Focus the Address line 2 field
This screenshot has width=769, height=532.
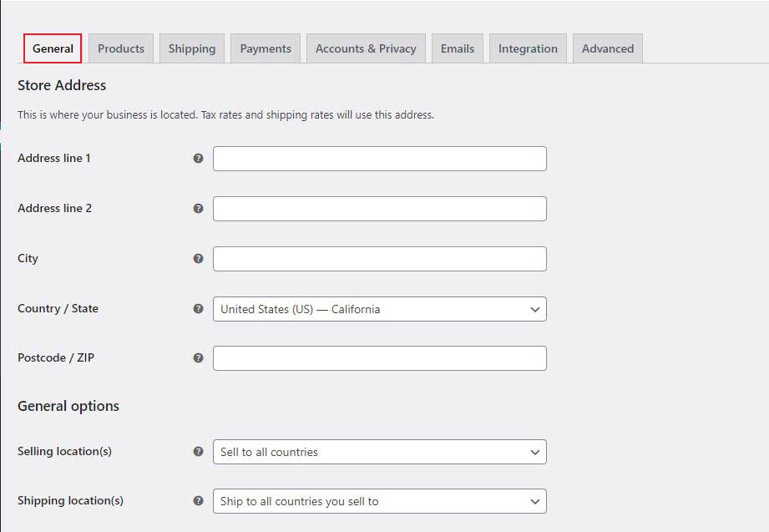[x=380, y=209]
